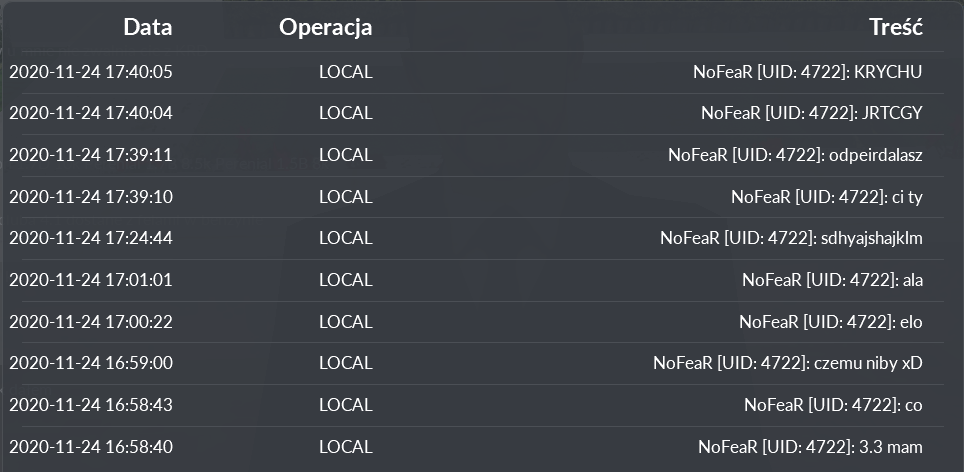Click the message 'czemu niby xD'
Viewport: 964px width, 472px height.
click(x=868, y=363)
